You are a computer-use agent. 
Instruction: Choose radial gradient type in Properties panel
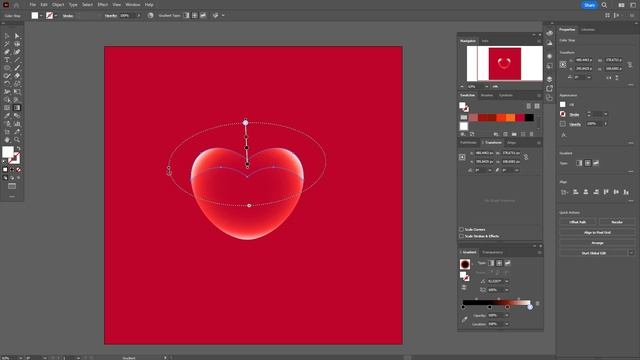pos(588,163)
